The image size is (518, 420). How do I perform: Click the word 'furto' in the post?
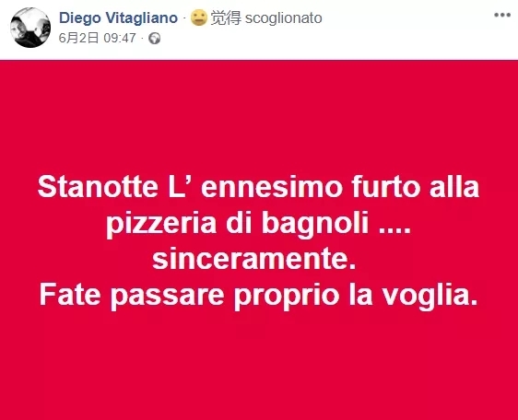[386, 187]
